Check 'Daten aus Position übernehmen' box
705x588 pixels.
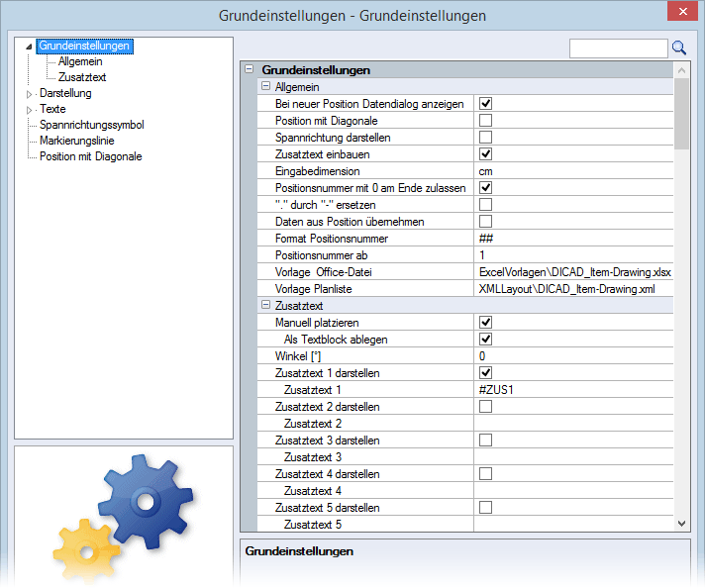click(485, 222)
